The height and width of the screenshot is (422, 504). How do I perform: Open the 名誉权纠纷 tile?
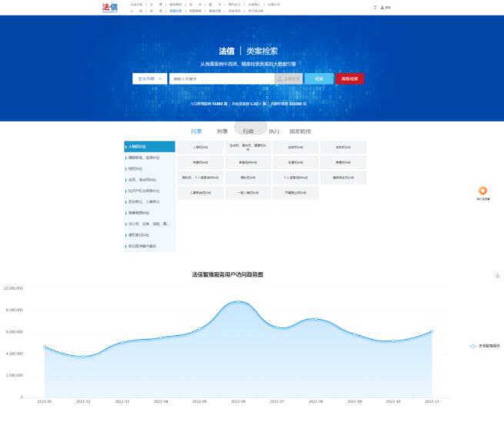point(295,162)
